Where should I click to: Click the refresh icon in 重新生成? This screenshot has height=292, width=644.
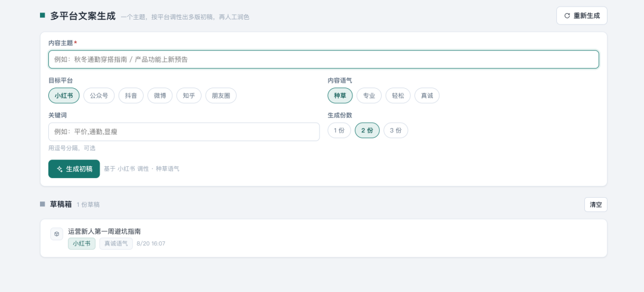567,15
